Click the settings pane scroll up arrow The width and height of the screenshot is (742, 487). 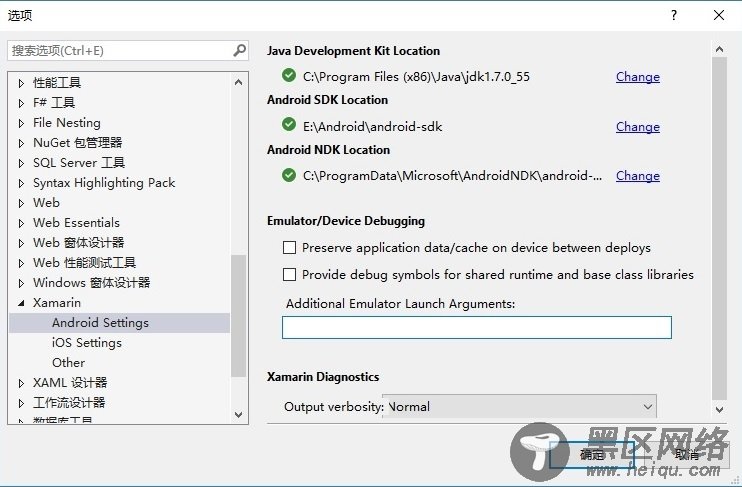coord(720,49)
